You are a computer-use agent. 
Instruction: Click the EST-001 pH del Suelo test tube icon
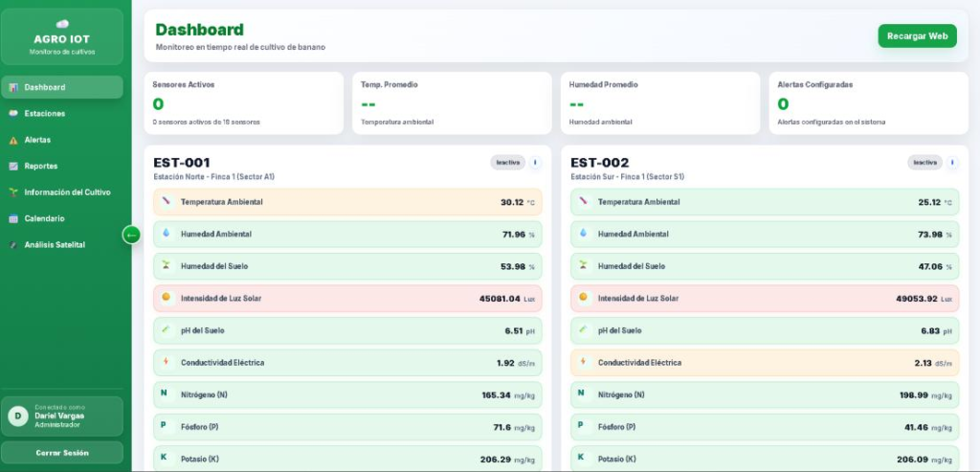[x=166, y=328]
